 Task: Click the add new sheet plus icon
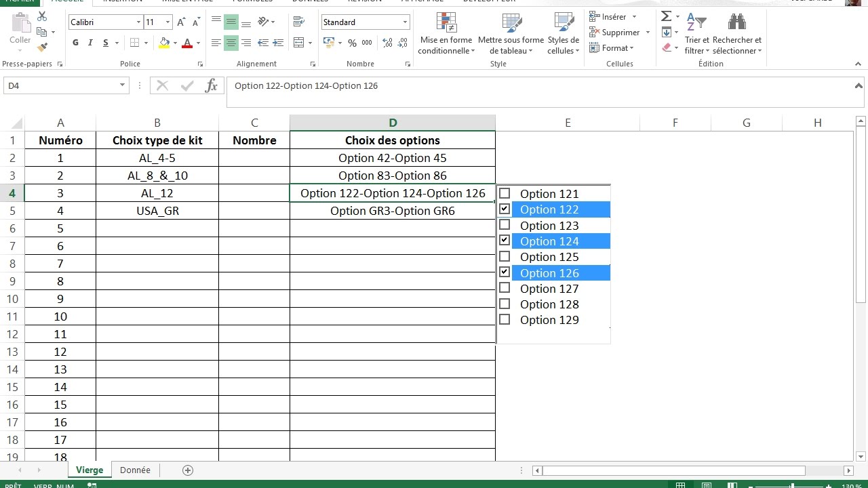click(x=188, y=470)
